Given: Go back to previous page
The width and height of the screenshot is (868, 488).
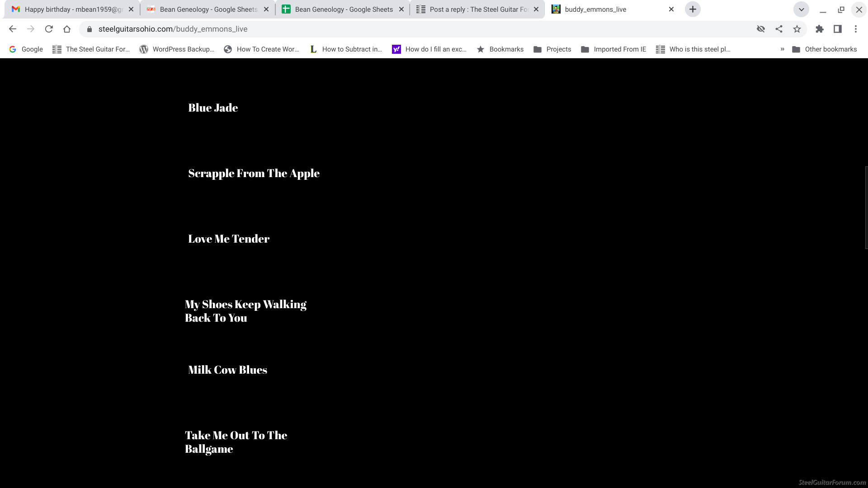Looking at the screenshot, I should tap(13, 29).
